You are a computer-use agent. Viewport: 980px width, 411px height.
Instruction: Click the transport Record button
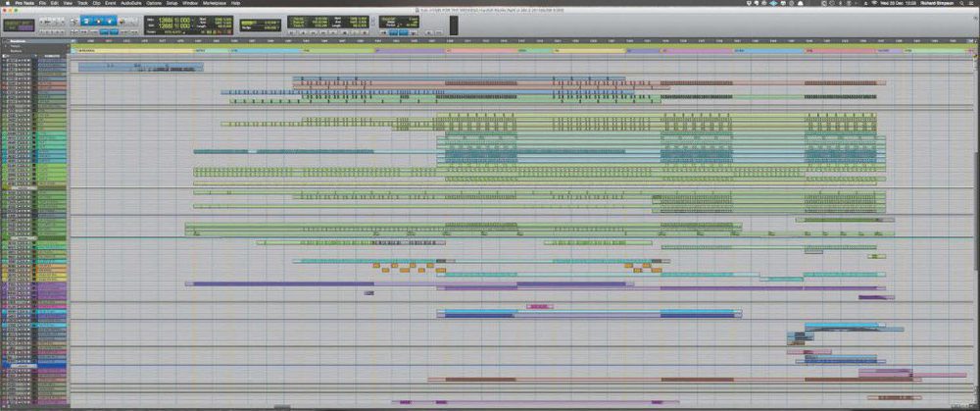pyautogui.click(x=365, y=32)
